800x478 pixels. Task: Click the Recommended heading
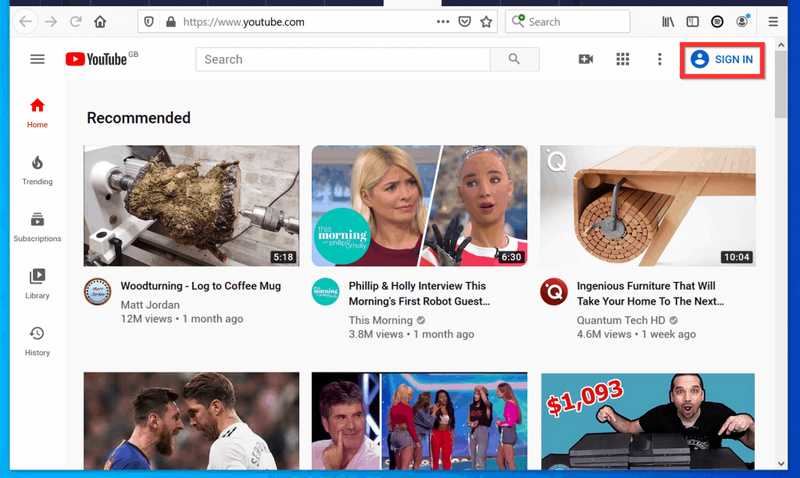click(x=138, y=118)
